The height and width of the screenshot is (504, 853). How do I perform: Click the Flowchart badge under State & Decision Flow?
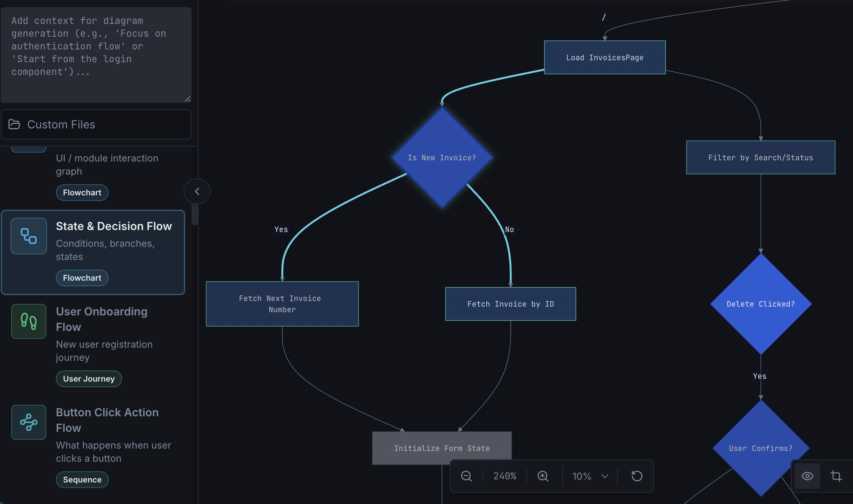click(x=82, y=278)
